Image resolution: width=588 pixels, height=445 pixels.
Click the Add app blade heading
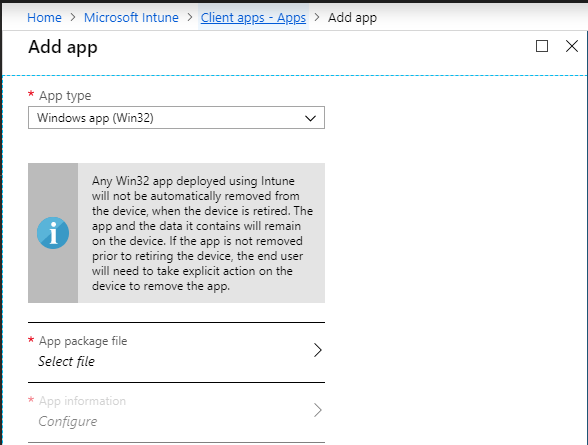point(63,47)
